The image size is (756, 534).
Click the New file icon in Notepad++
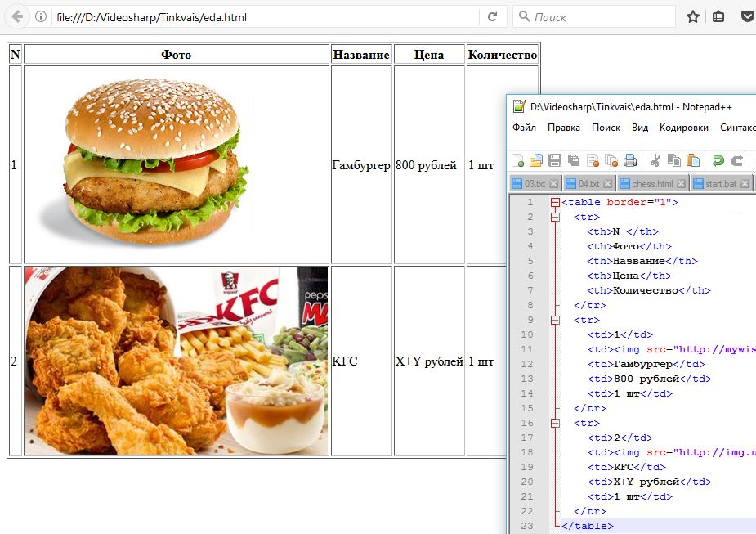(518, 160)
